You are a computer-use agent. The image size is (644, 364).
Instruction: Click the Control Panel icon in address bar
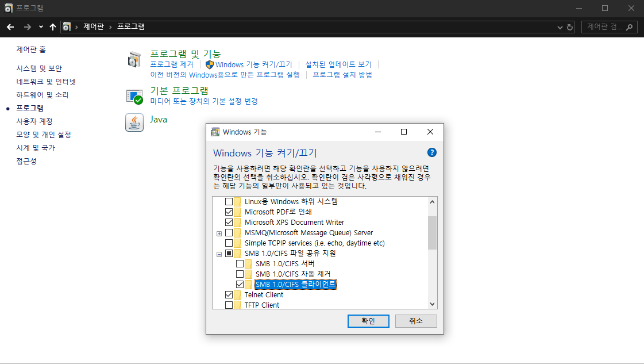pos(67,26)
